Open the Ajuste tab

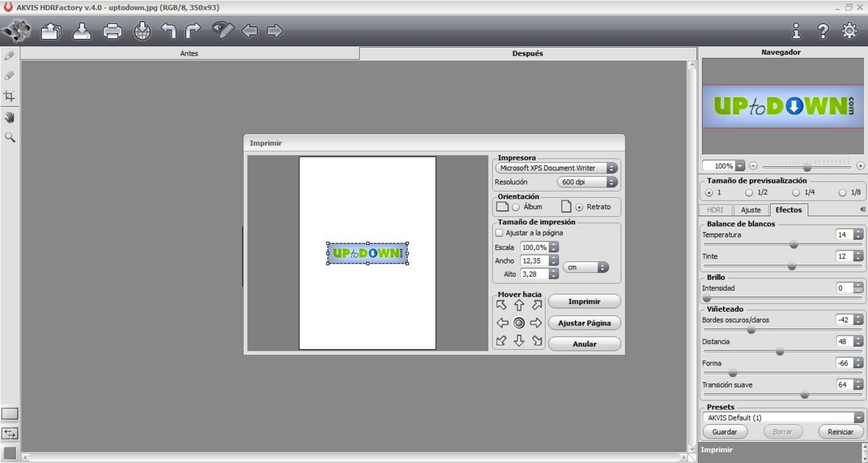pos(751,210)
